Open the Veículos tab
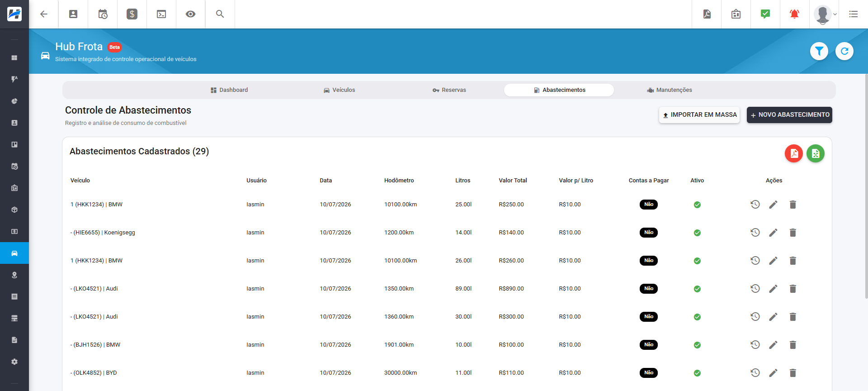868x391 pixels. pyautogui.click(x=339, y=90)
